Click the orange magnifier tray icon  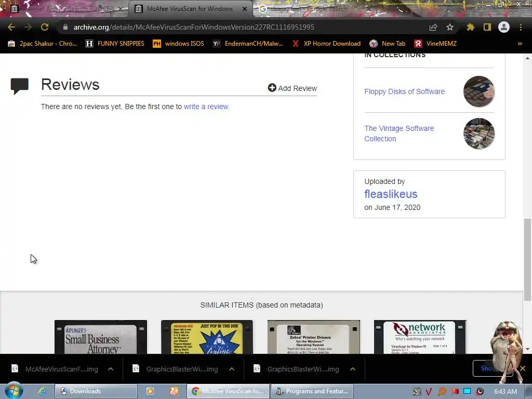pos(442,392)
